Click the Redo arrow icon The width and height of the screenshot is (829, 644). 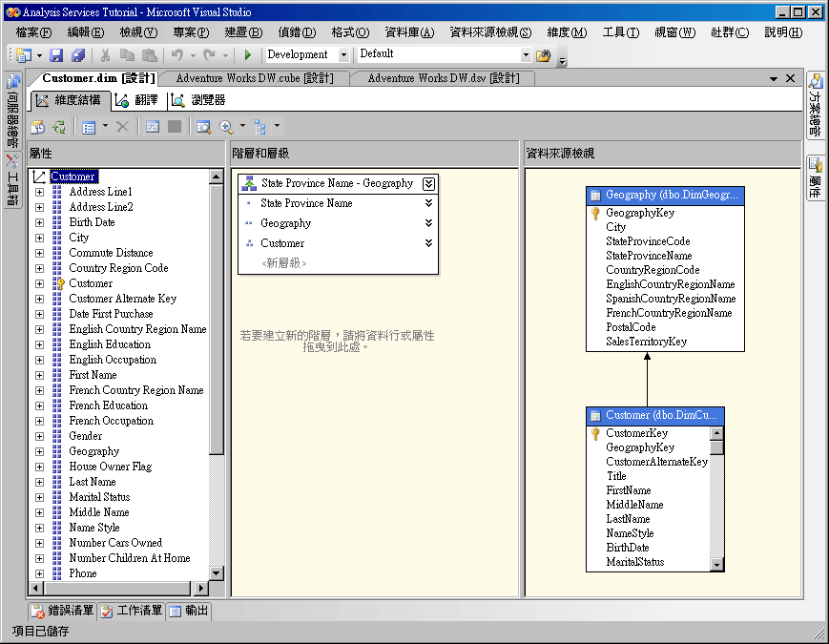(209, 55)
